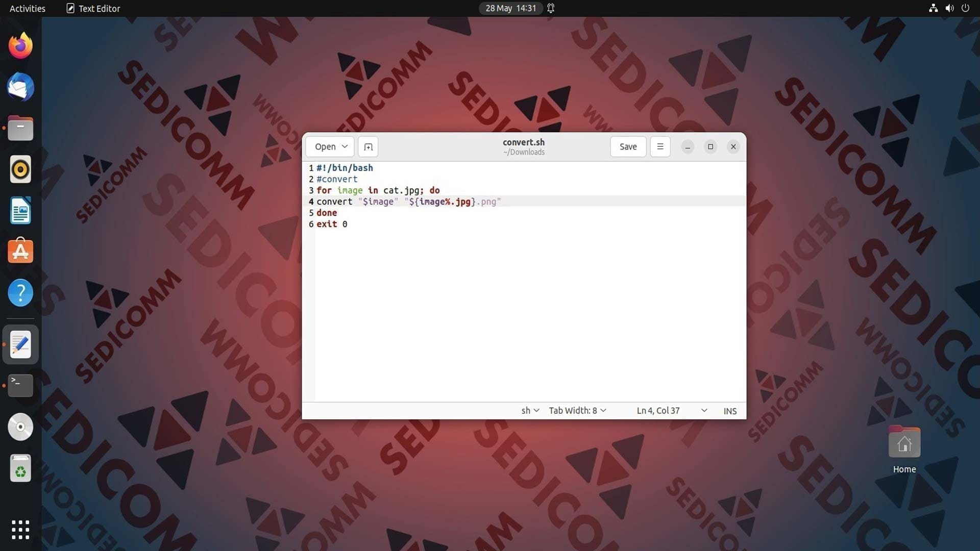Click the .png extension text

pos(486,202)
